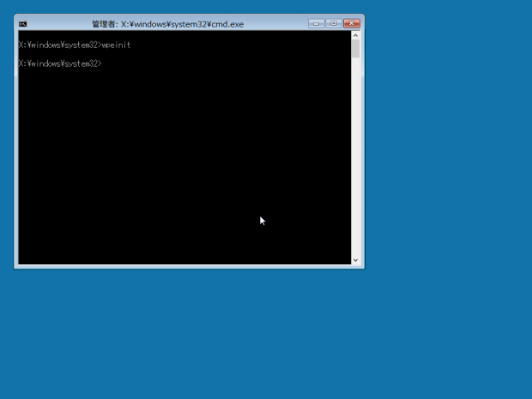The height and width of the screenshot is (399, 532).
Task: Click the scrollbar down arrow
Action: [x=355, y=260]
